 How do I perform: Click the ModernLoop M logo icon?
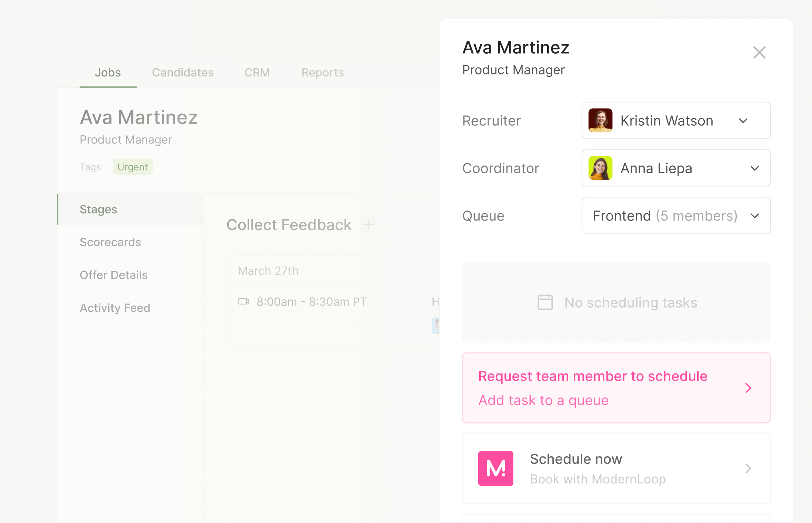pyautogui.click(x=495, y=468)
